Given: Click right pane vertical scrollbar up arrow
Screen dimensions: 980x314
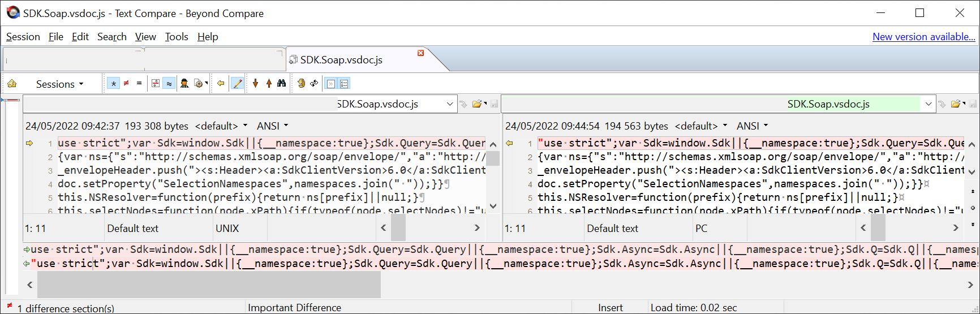Looking at the screenshot, I should point(972,145).
